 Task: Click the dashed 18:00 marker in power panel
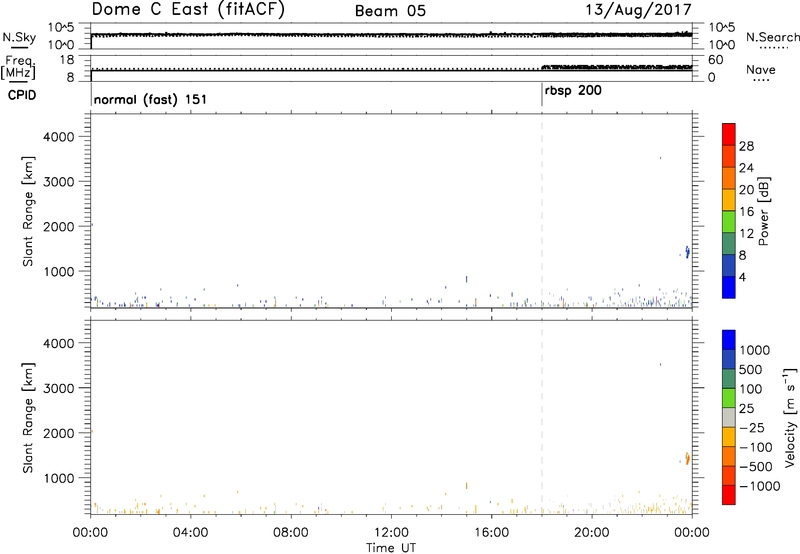point(542,211)
